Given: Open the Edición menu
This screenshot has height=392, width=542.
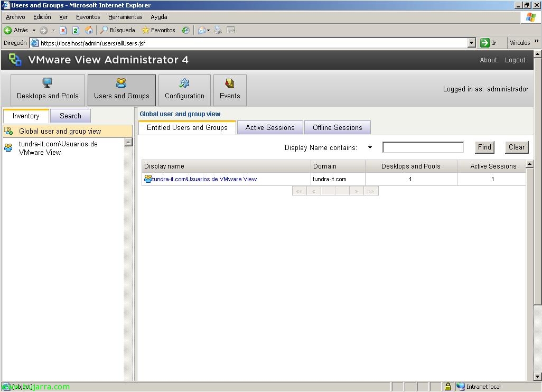Looking at the screenshot, I should (x=42, y=17).
